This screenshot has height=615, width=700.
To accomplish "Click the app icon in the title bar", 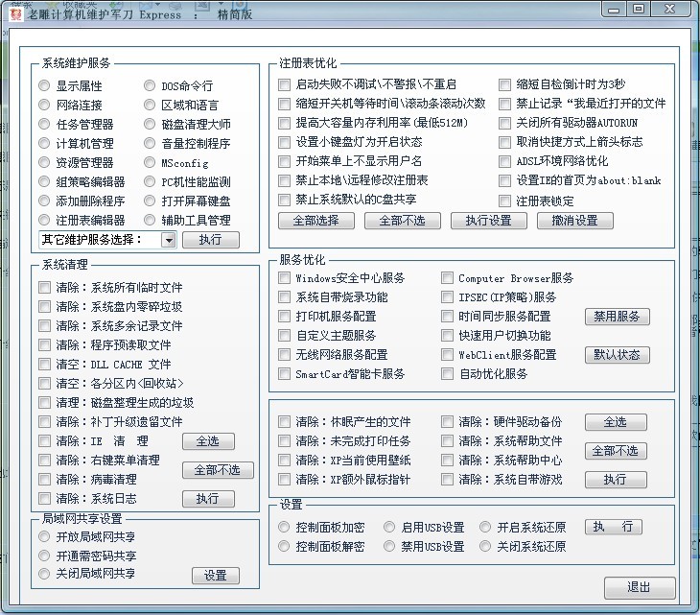I will 15,15.
